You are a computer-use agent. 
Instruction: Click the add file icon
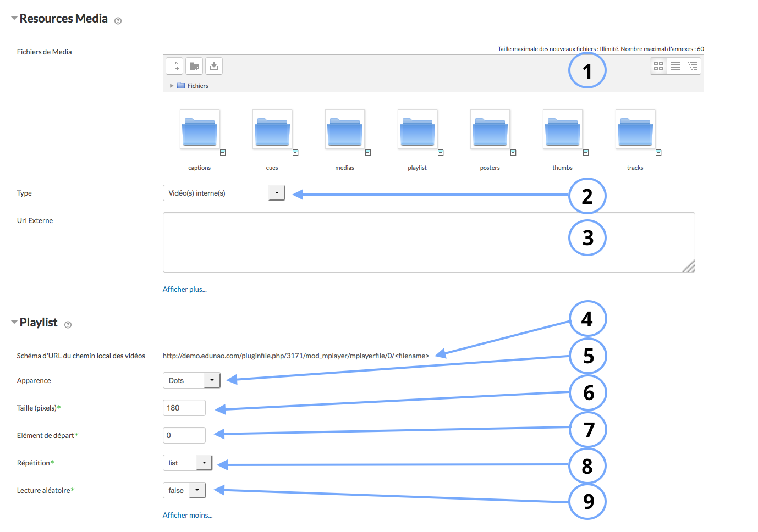click(174, 66)
